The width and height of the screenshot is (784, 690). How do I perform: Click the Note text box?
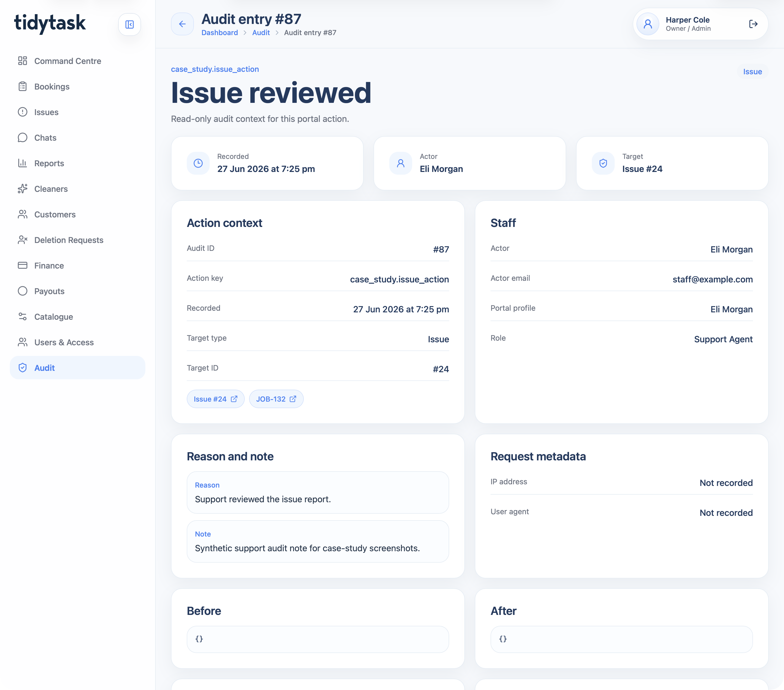click(x=318, y=542)
